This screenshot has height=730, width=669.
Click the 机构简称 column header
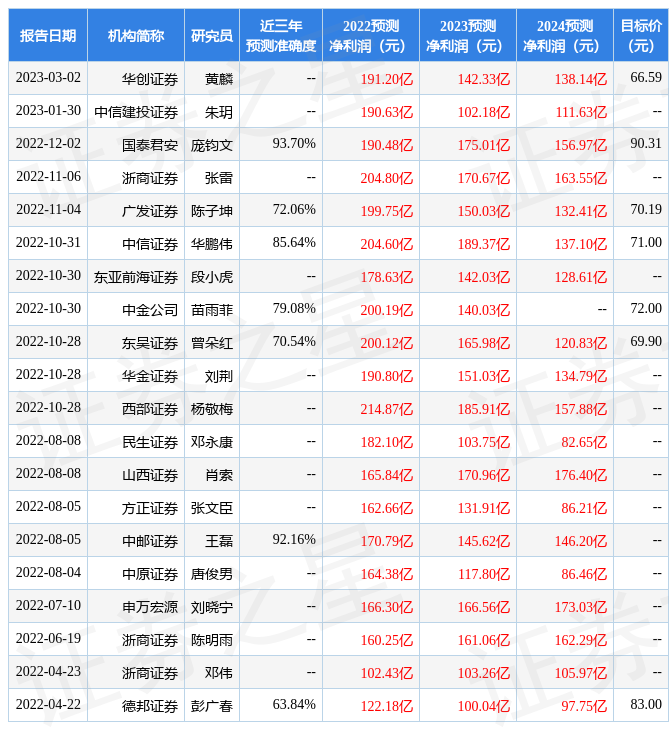pyautogui.click(x=136, y=35)
